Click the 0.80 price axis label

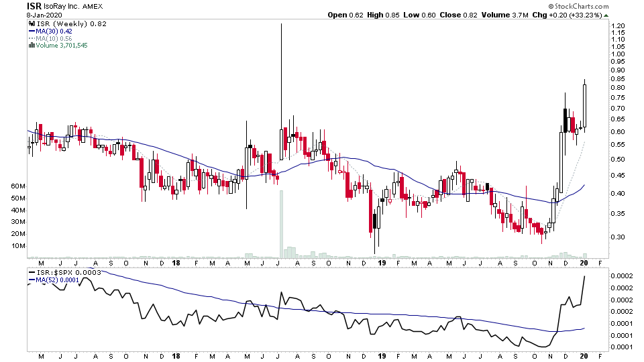618,88
